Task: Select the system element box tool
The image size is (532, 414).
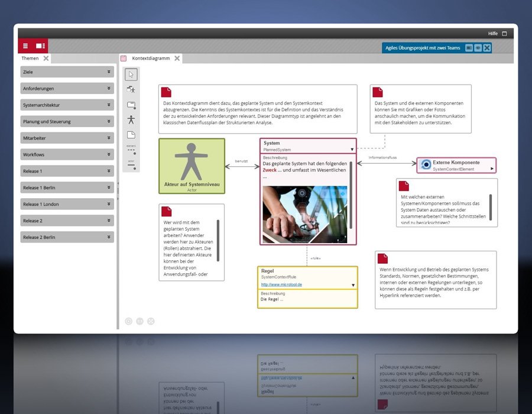Action: [131, 105]
